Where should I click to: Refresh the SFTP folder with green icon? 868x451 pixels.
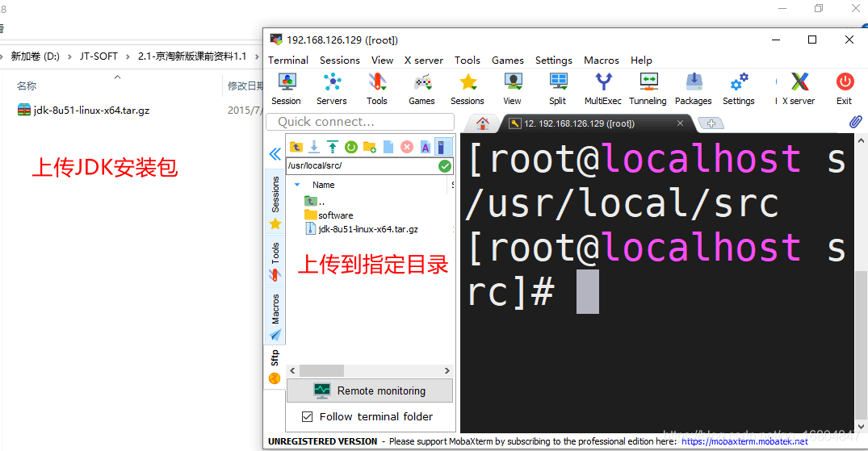[351, 147]
